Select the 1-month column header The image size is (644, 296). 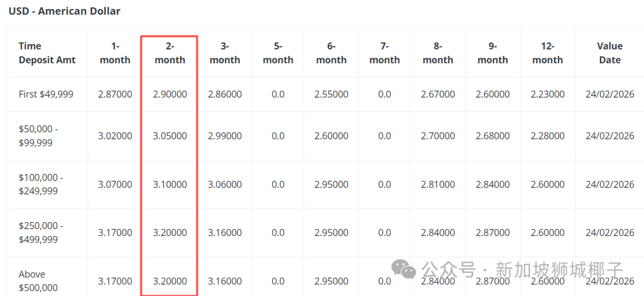click(x=115, y=53)
